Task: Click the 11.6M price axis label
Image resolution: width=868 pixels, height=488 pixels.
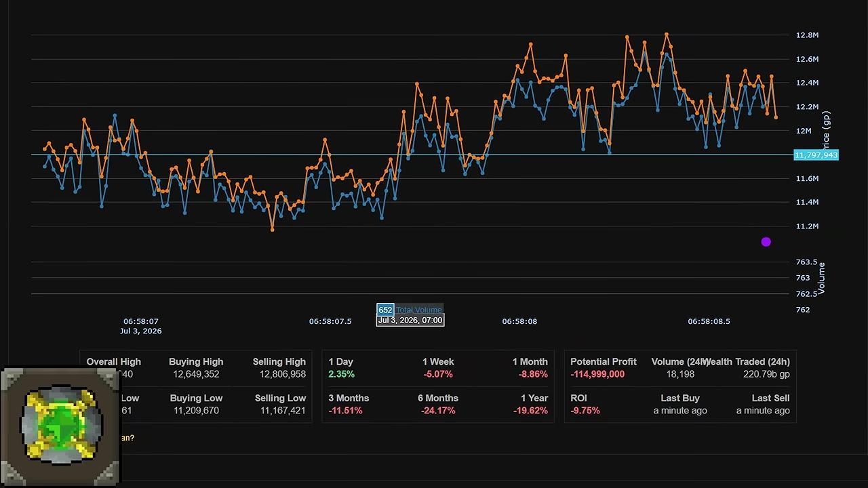Action: point(807,178)
